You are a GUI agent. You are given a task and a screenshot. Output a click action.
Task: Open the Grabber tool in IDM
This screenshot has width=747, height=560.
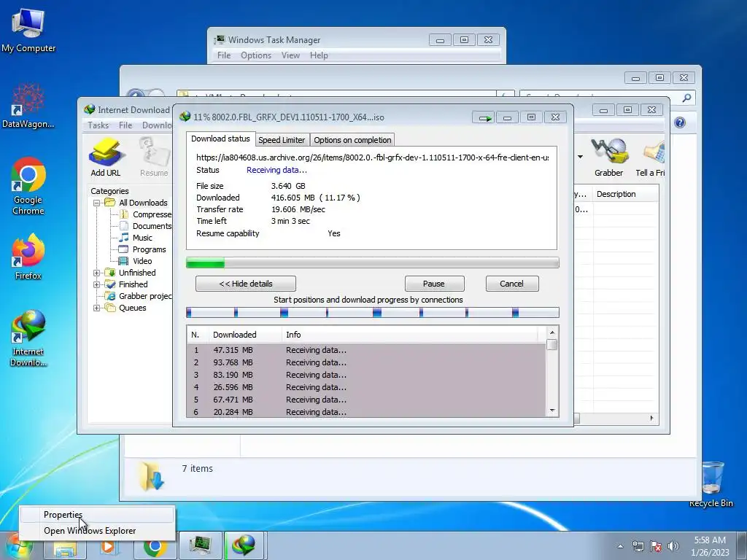608,157
